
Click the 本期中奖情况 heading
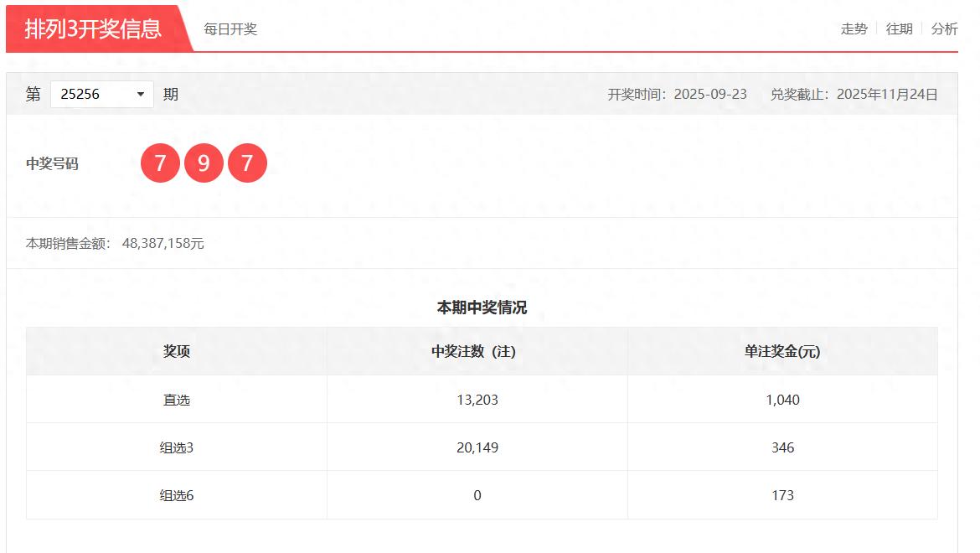[x=482, y=308]
